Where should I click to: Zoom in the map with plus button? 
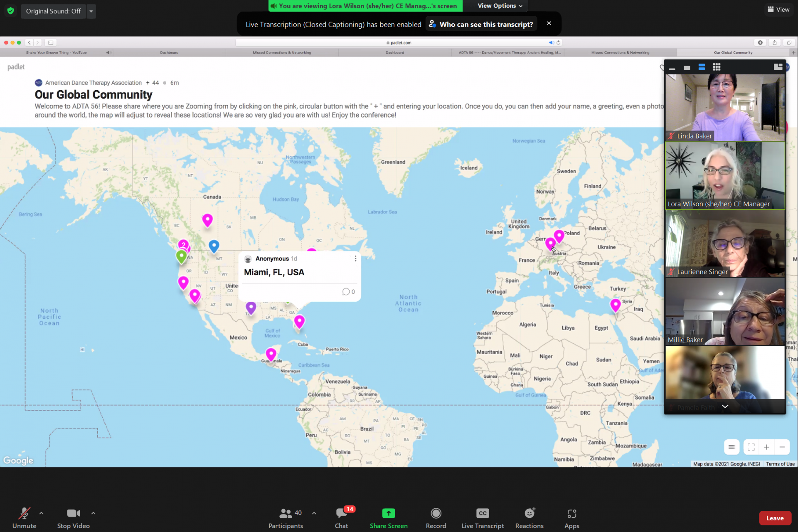[x=766, y=447]
